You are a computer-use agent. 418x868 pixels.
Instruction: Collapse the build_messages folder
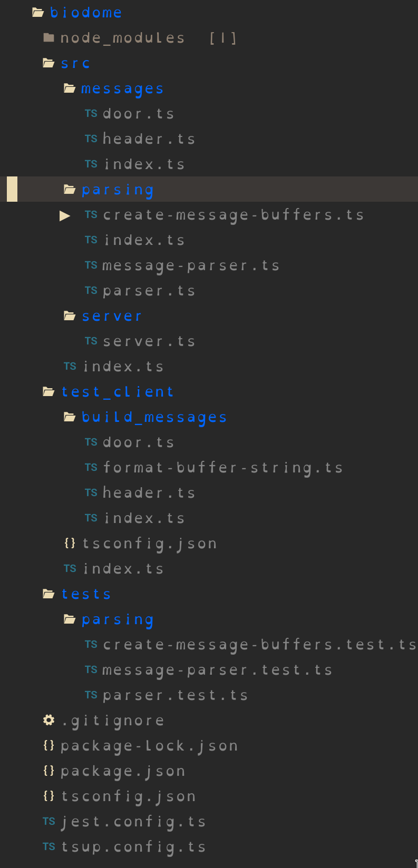click(x=154, y=417)
